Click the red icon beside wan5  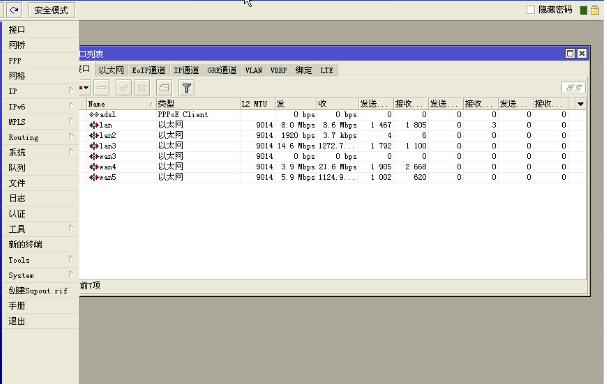tap(94, 177)
